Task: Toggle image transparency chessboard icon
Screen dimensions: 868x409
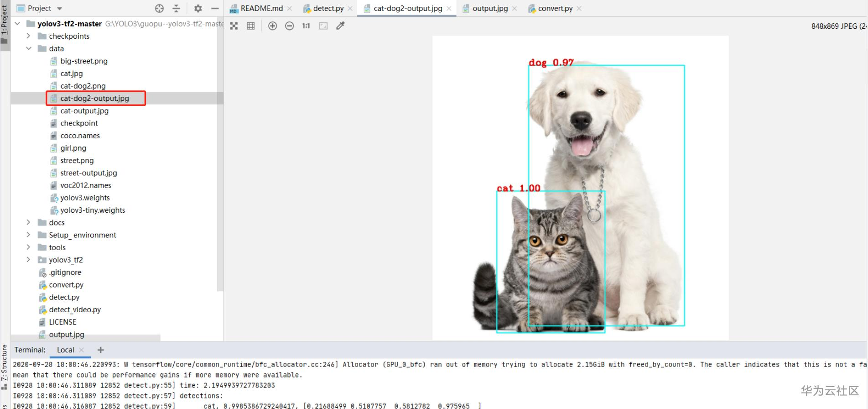Action: [234, 26]
